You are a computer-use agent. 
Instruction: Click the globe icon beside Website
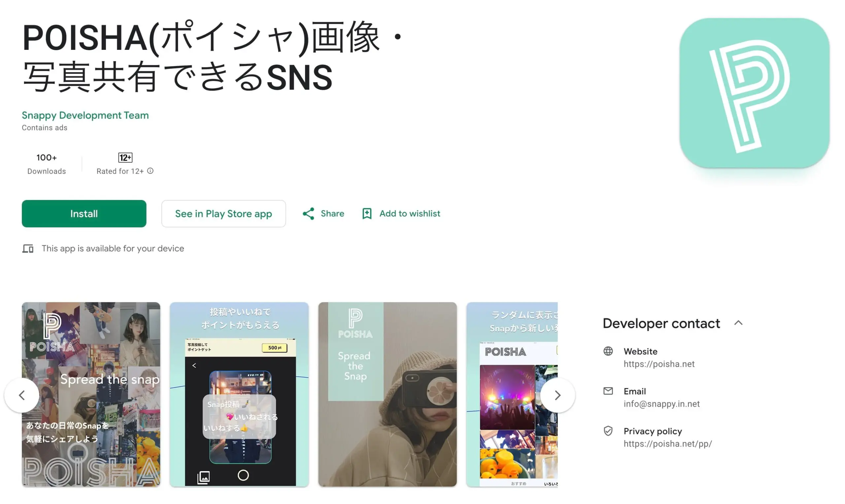pyautogui.click(x=608, y=351)
